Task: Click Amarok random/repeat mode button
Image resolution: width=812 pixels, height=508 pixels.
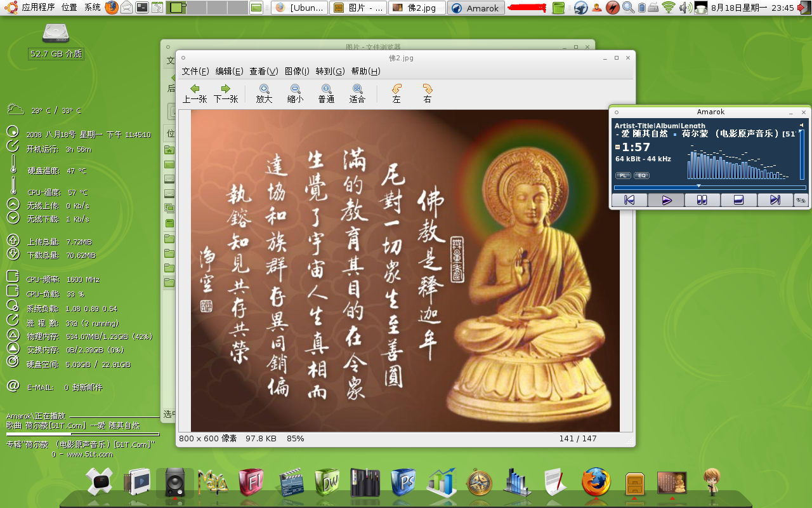Action: click(x=801, y=200)
